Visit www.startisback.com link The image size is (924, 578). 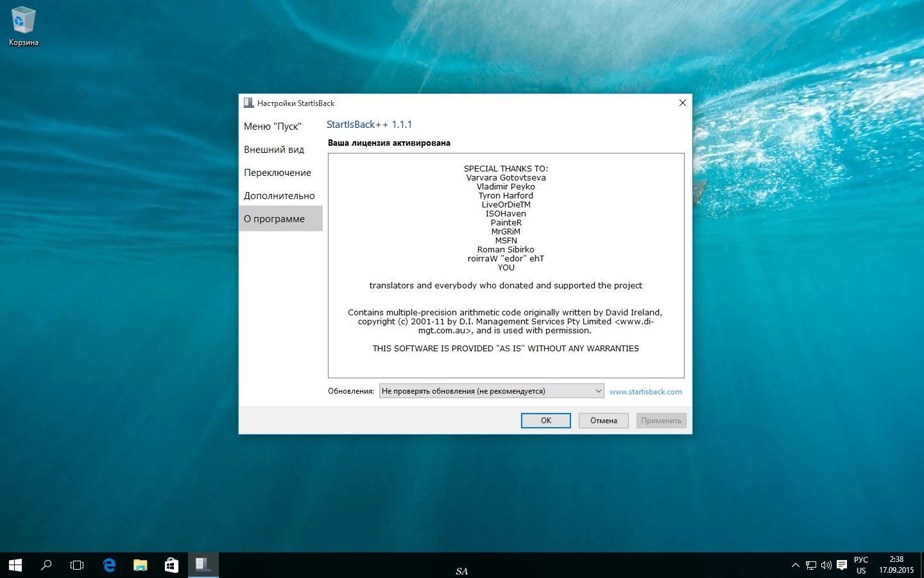pos(646,391)
